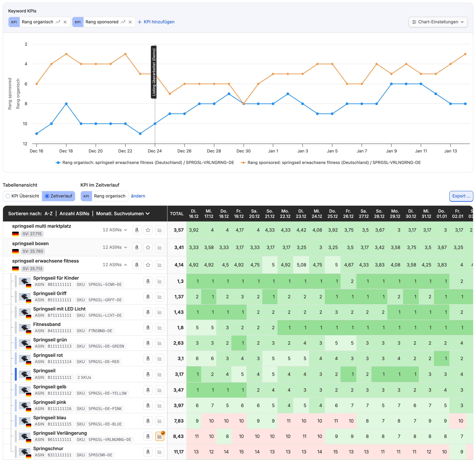Click the ändern link
This screenshot has height=460, width=476.
click(x=138, y=196)
